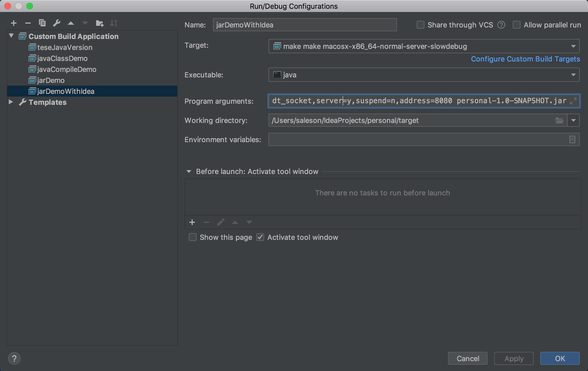Add a before-launch task with plus
Image resolution: width=588 pixels, height=371 pixels.
192,222
